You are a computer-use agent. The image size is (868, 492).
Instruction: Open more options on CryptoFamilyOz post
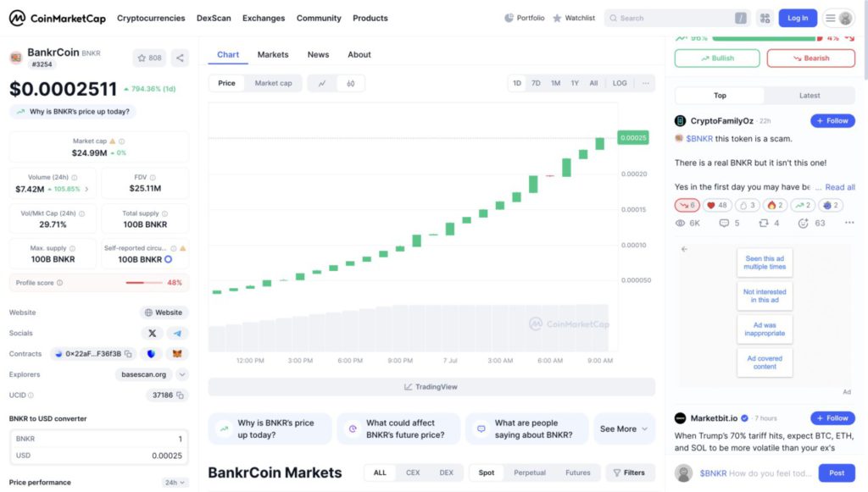click(849, 223)
